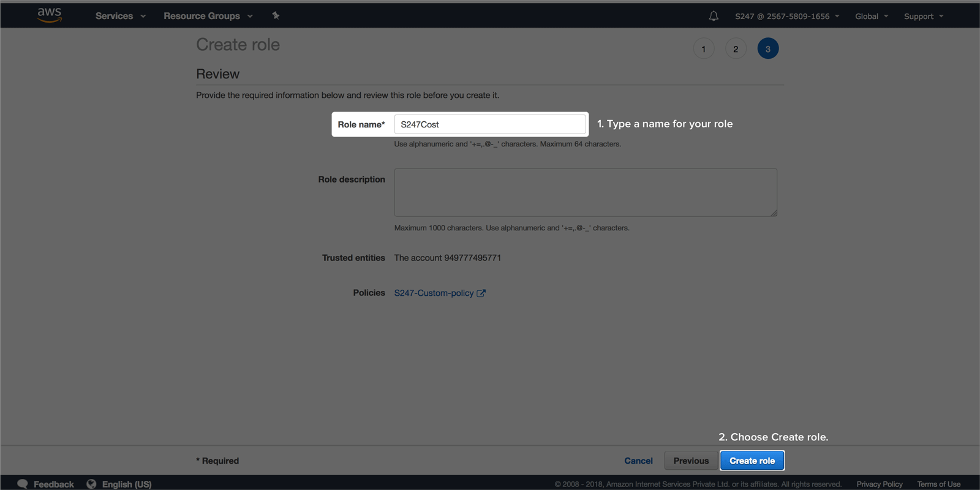Go to step 2 circle indicator

click(736, 49)
